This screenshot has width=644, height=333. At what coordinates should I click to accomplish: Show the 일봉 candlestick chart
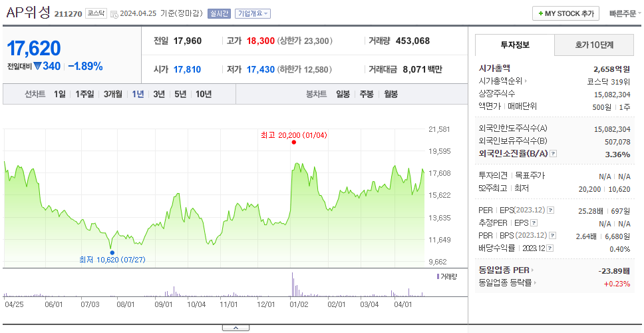(343, 94)
